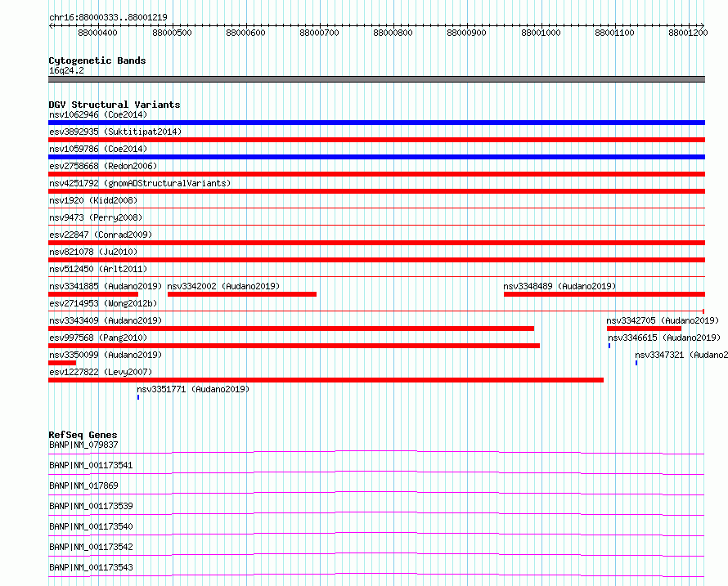728x586 pixels.
Task: Open variant esv22847 (Conrad2009)
Action: click(x=101, y=235)
